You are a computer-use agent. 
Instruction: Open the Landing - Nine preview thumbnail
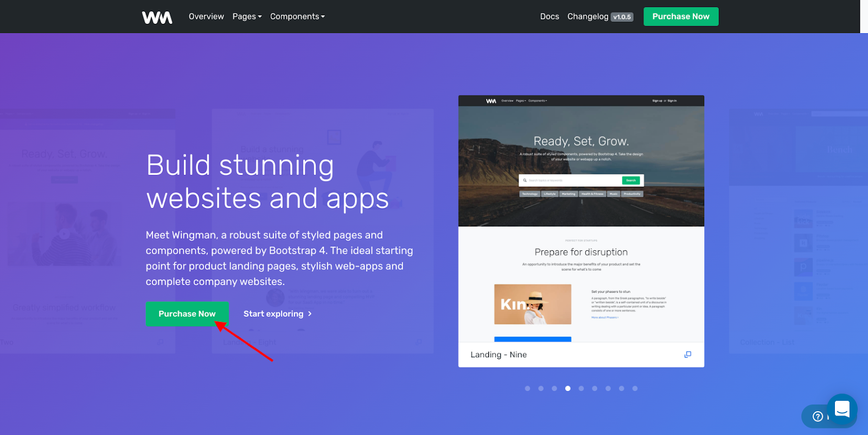pyautogui.click(x=581, y=218)
